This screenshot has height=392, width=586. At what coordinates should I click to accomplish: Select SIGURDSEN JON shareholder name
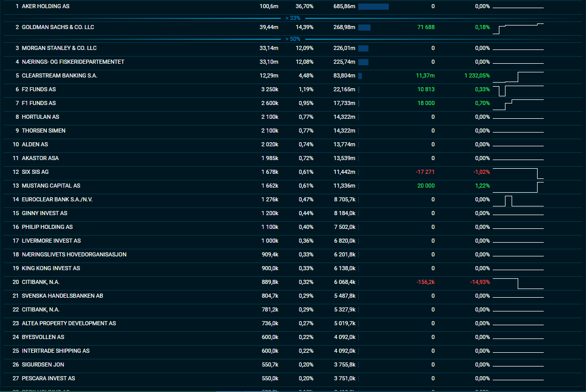coord(43,365)
